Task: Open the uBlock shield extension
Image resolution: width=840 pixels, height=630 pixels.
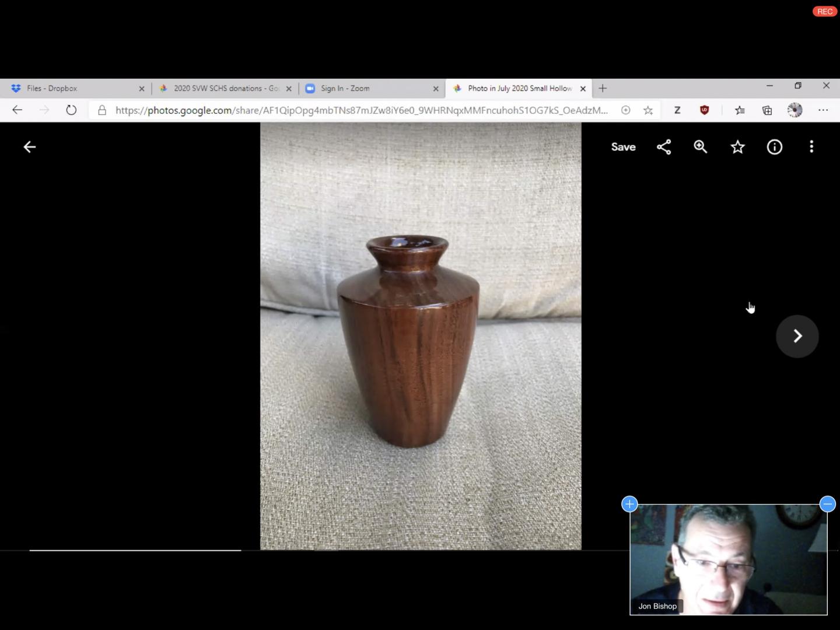Action: coord(705,110)
